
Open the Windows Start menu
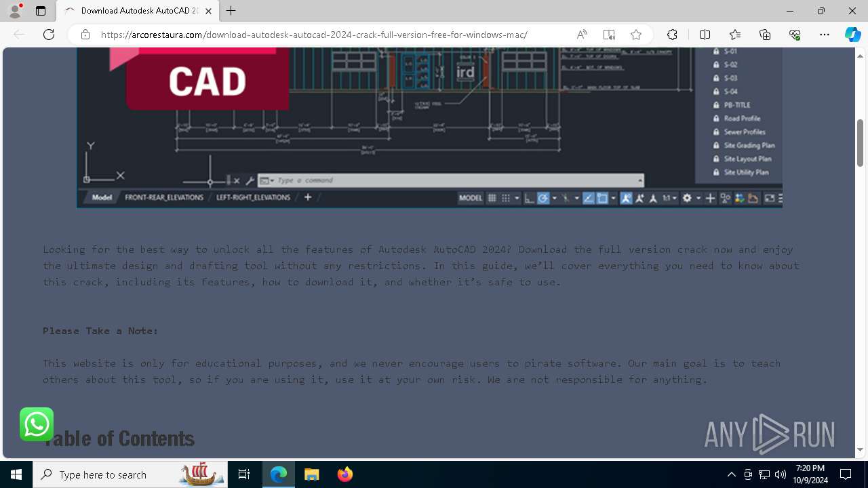(x=16, y=474)
